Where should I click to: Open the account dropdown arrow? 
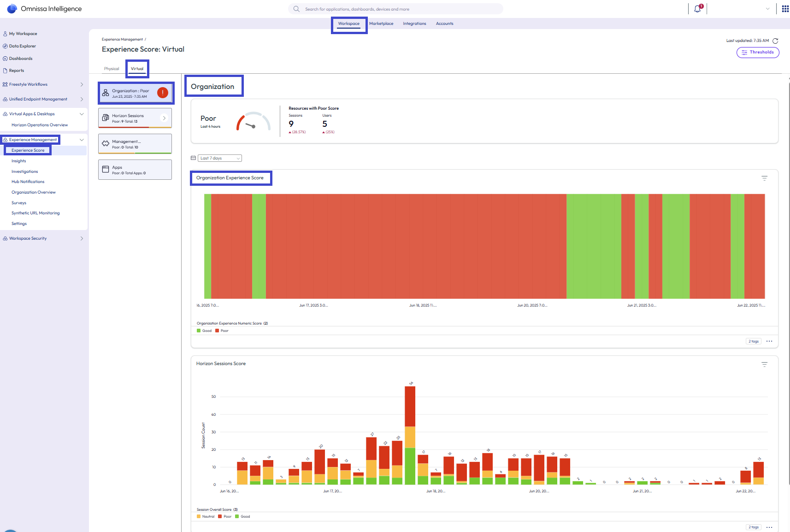pyautogui.click(x=767, y=9)
